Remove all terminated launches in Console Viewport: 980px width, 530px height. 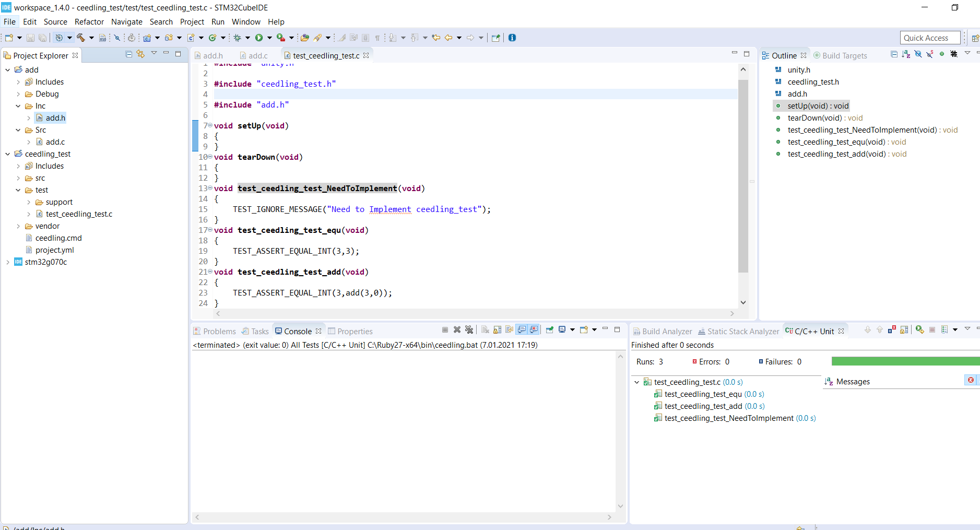[x=469, y=329]
